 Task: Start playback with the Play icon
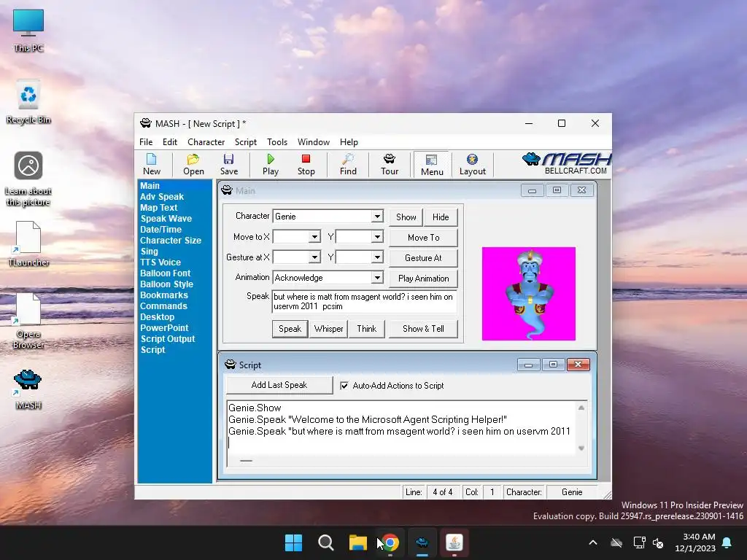pos(270,164)
